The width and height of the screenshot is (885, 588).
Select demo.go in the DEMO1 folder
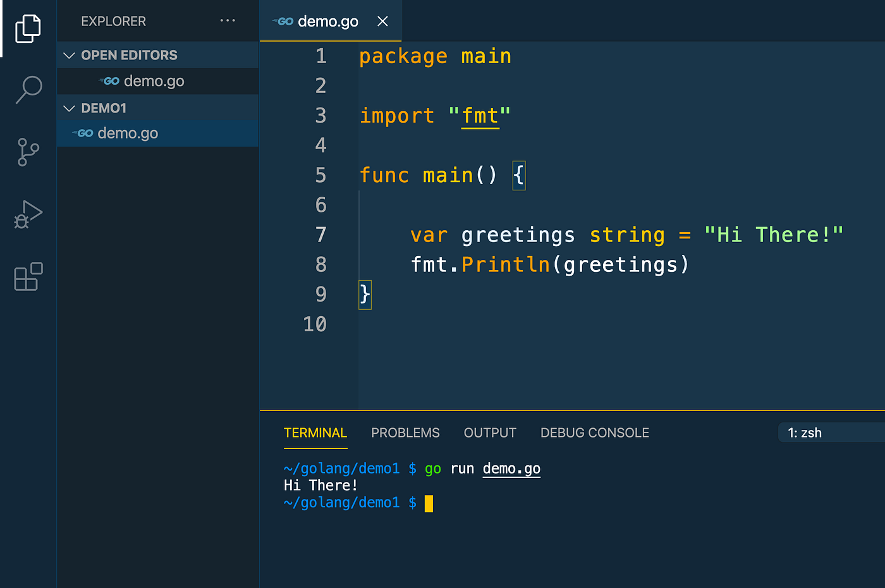[x=128, y=133]
